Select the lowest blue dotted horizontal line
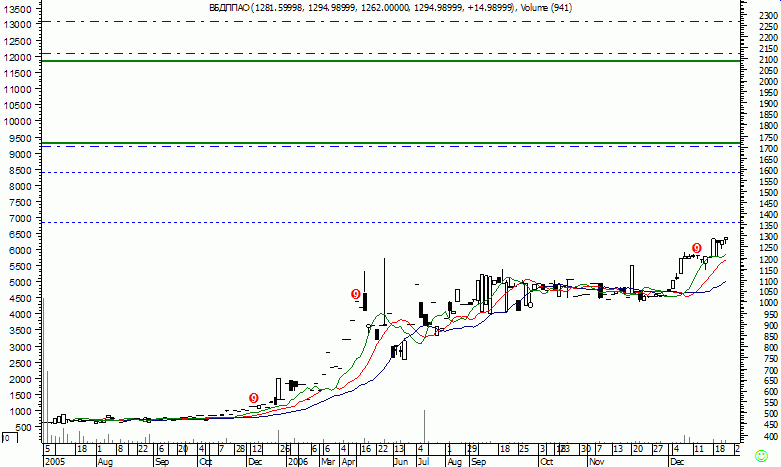781x467 pixels. click(390, 222)
